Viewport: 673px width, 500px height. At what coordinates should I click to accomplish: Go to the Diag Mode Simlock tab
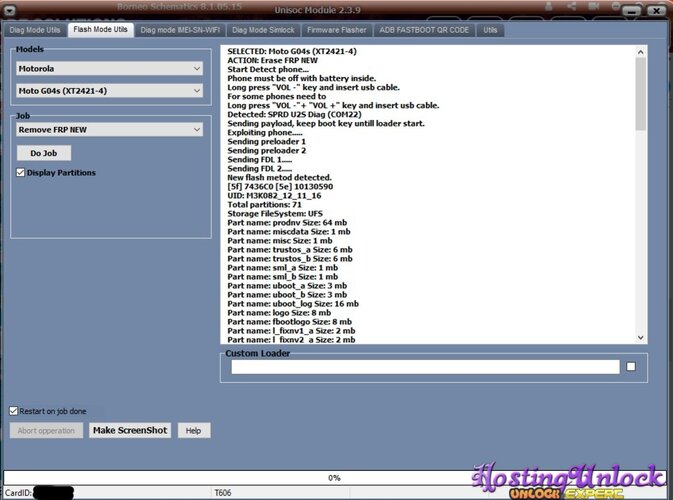coord(263,30)
